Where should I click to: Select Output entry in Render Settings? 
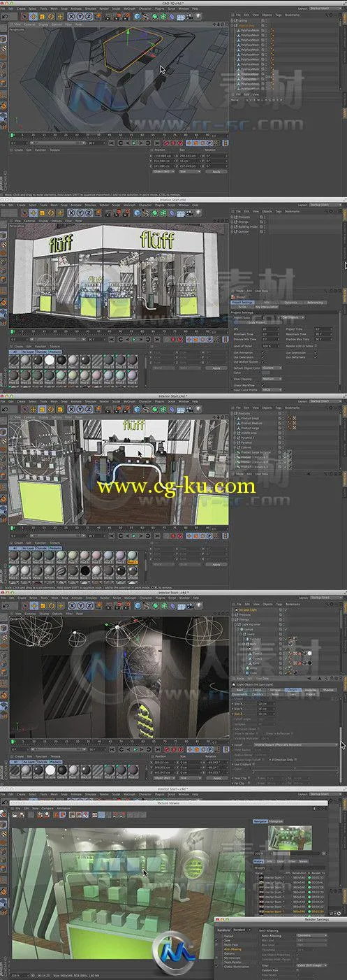(x=228, y=936)
